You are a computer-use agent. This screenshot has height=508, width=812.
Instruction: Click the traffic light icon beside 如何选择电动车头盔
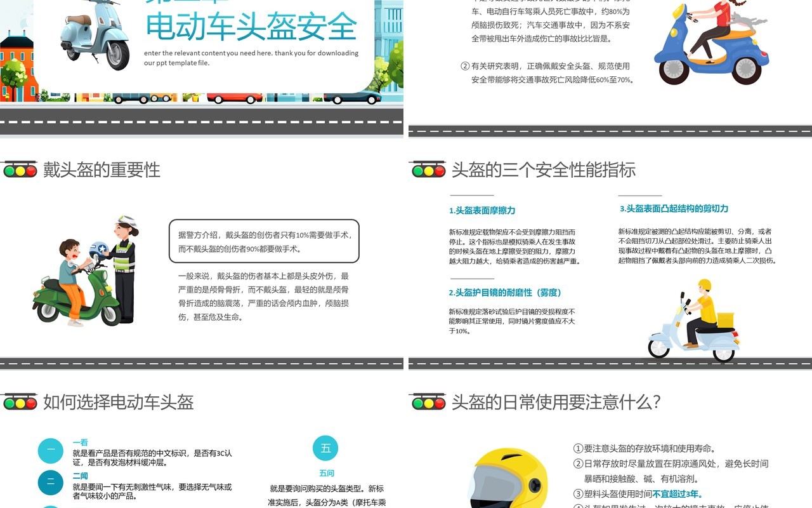(x=20, y=402)
